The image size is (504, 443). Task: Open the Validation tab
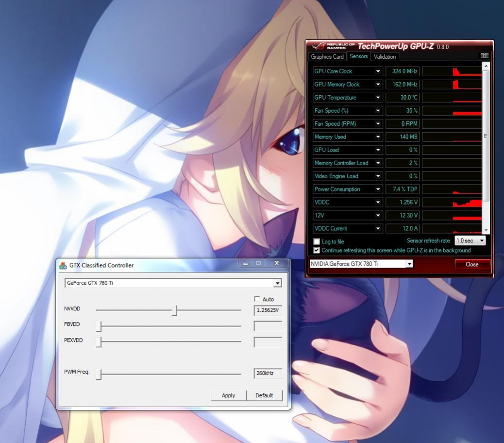tap(385, 56)
